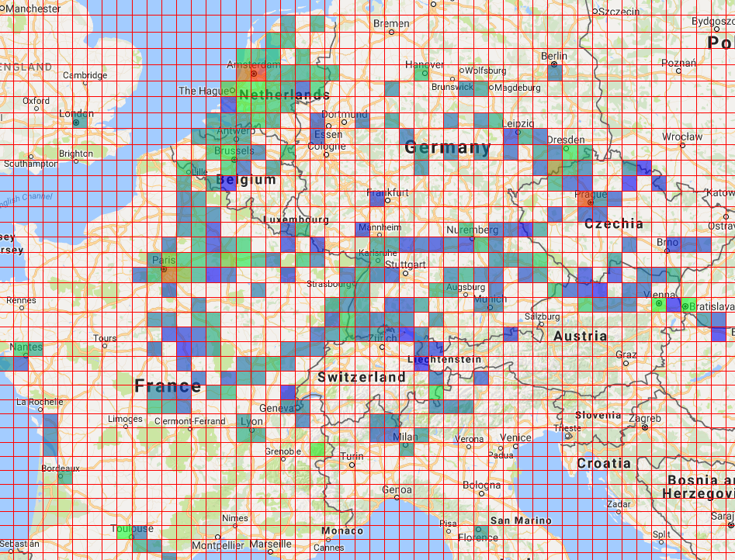Select the Szczecin city label

(619, 12)
